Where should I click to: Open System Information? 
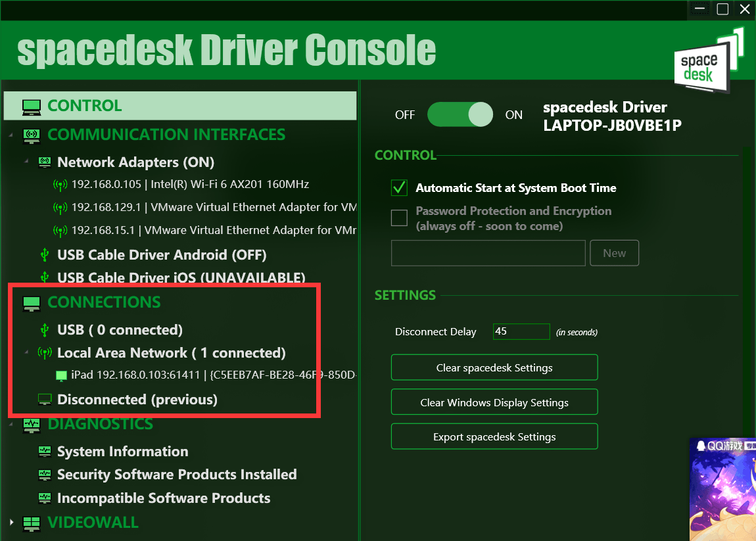tap(122, 452)
